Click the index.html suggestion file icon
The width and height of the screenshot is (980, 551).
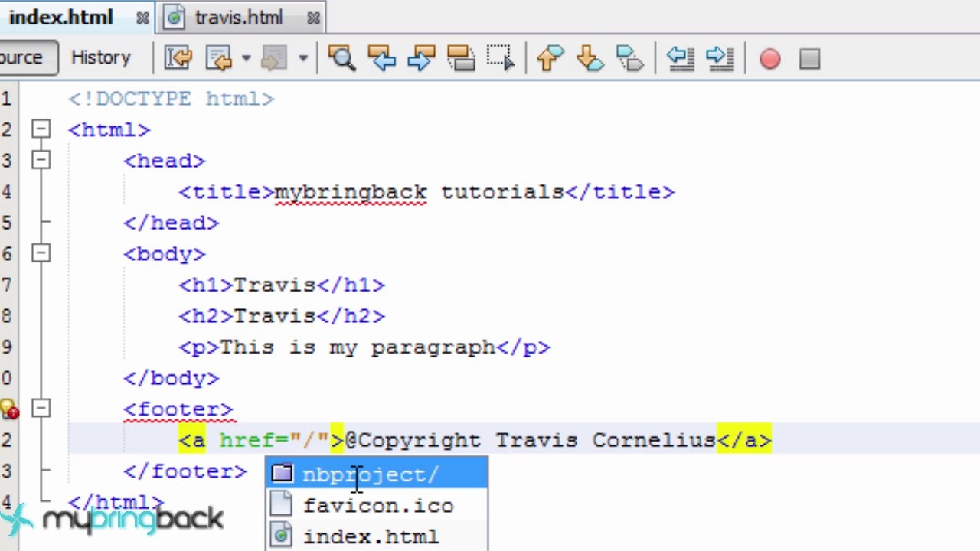283,536
